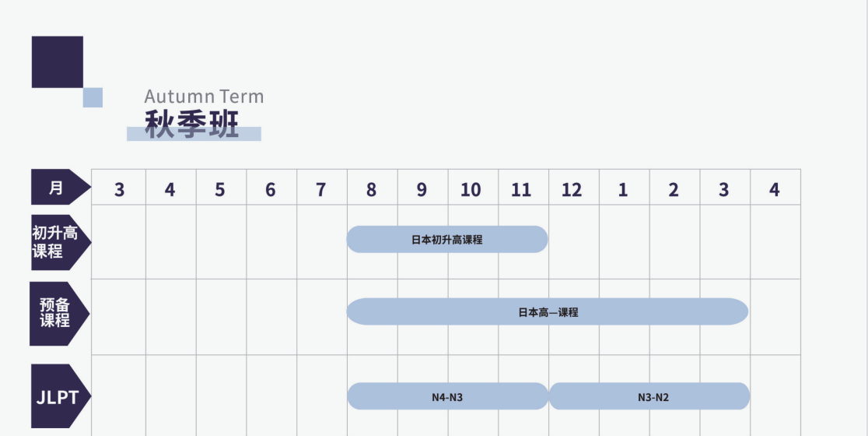Select the 日本初升高课程 schedule bar
Image resolution: width=868 pixels, height=436 pixels.
[x=447, y=239]
